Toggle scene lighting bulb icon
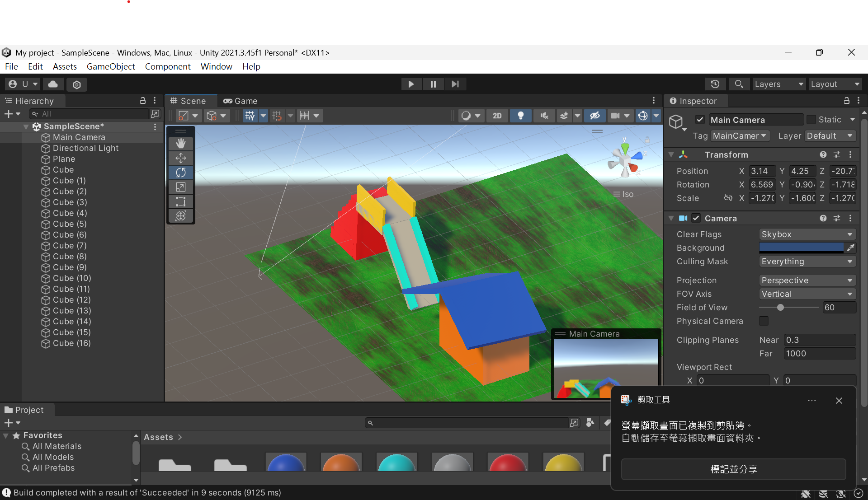 pos(520,116)
